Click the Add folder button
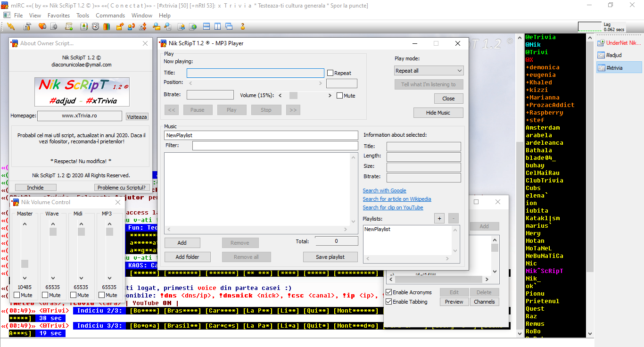 click(x=187, y=257)
